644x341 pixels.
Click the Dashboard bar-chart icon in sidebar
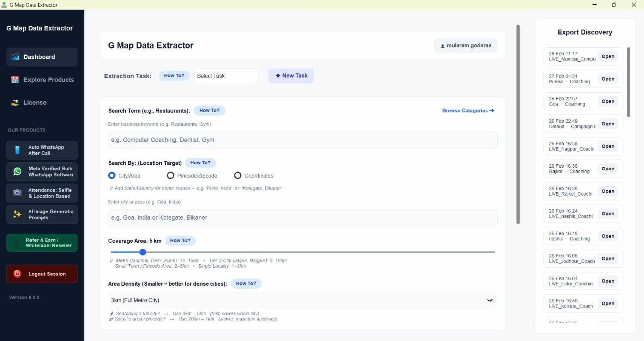(x=15, y=57)
